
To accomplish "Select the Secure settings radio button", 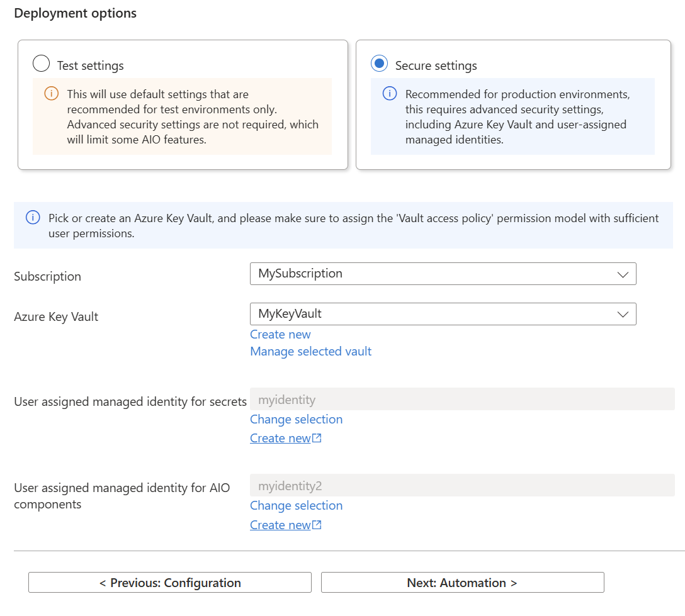I will click(378, 63).
